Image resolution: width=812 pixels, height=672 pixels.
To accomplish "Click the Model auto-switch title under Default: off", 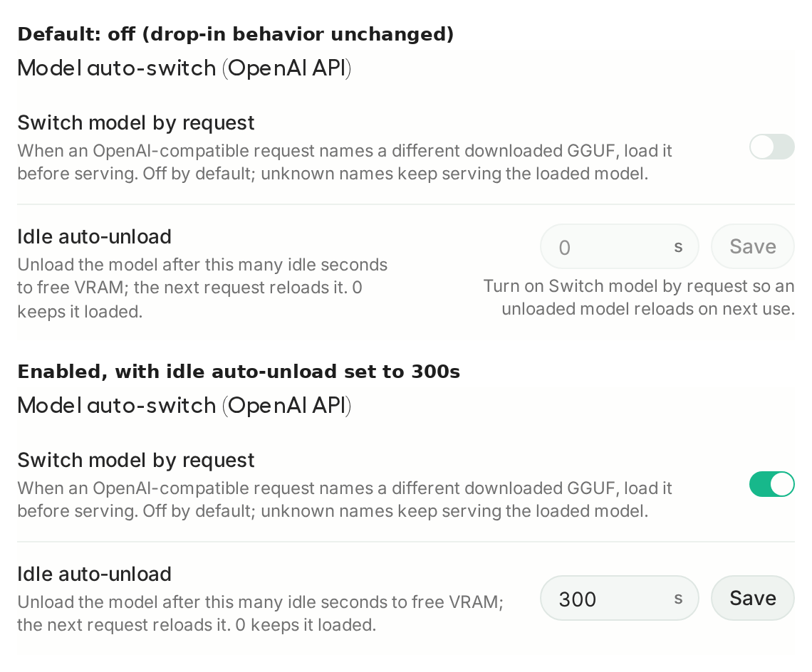I will pyautogui.click(x=184, y=68).
